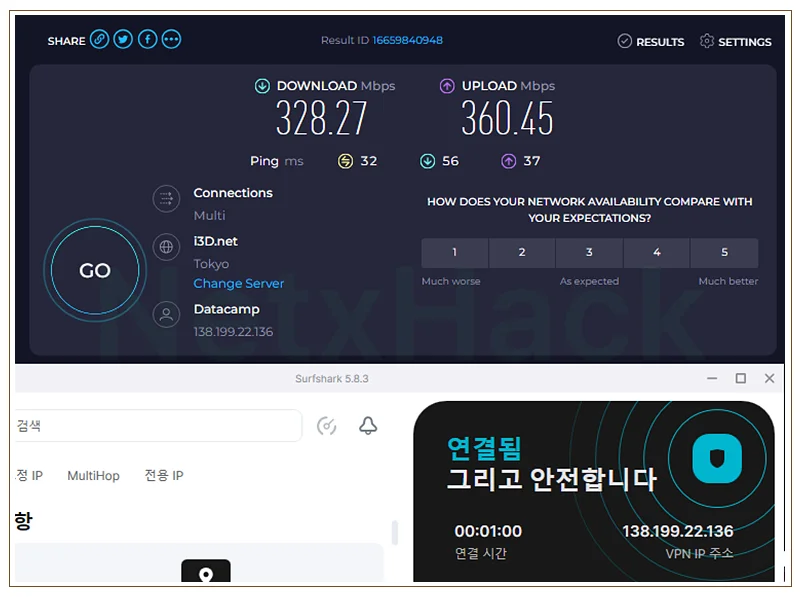Click the i3D.net server globe icon
The image size is (800, 597).
[x=166, y=247]
